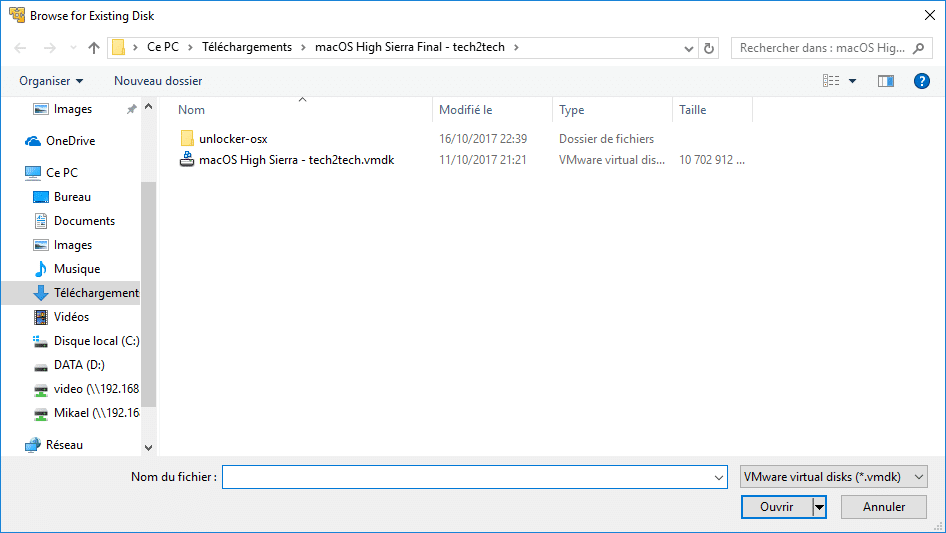Click the date 16/10/2017 22:39

click(x=483, y=139)
